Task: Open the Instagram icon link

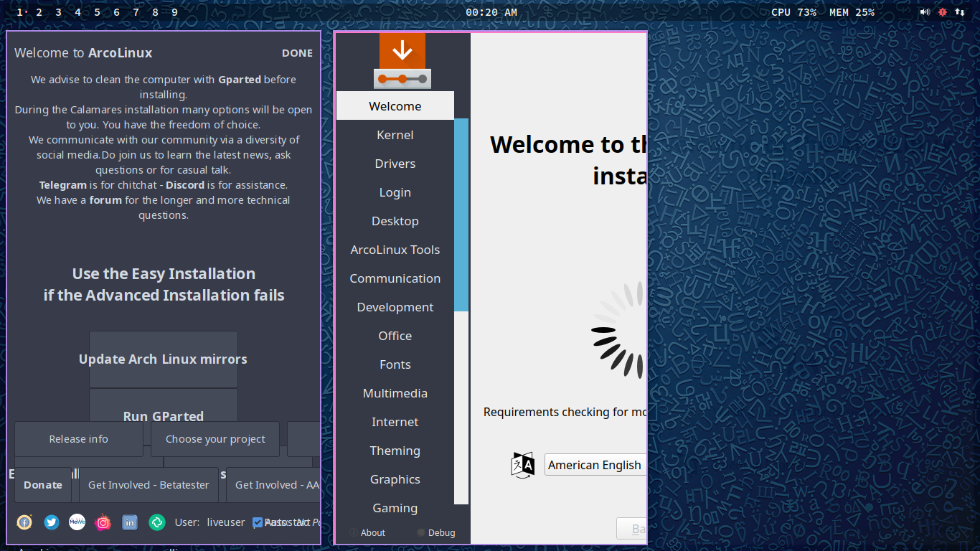Action: [x=103, y=522]
